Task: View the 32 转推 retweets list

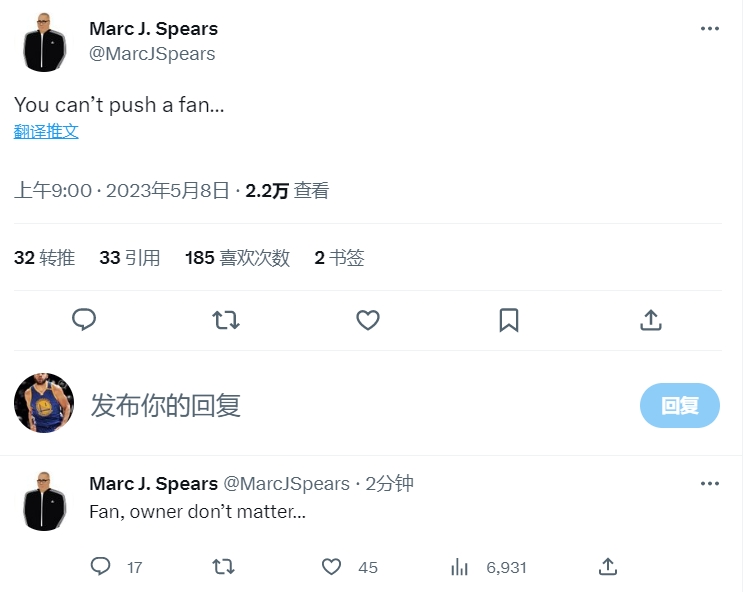Action: (x=45, y=257)
